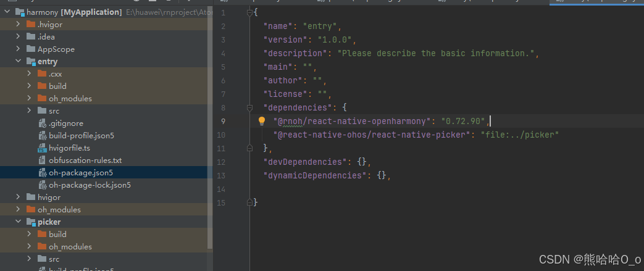Expand the entry src folder
644x271 pixels.
pyautogui.click(x=29, y=110)
